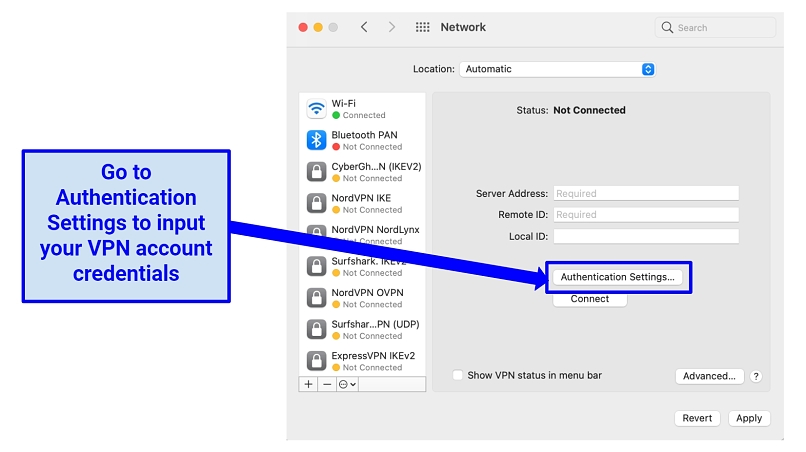Click the Surfshark IKEv2 lock icon
The image size is (806, 452).
[x=316, y=266]
